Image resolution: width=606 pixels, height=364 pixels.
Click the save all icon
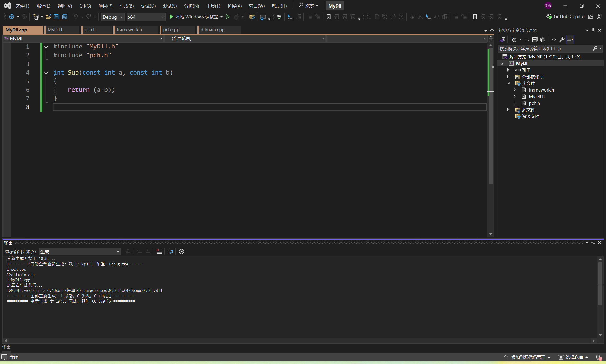[64, 17]
